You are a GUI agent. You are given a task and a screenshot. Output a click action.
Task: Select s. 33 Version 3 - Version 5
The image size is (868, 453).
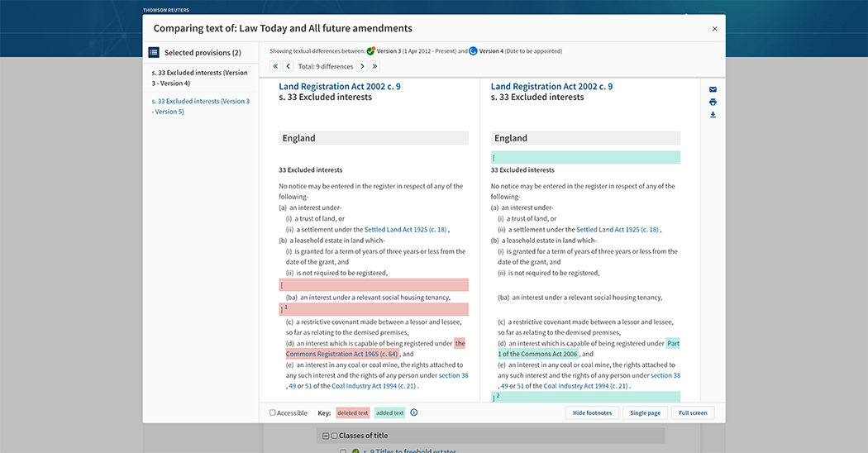[200, 106]
